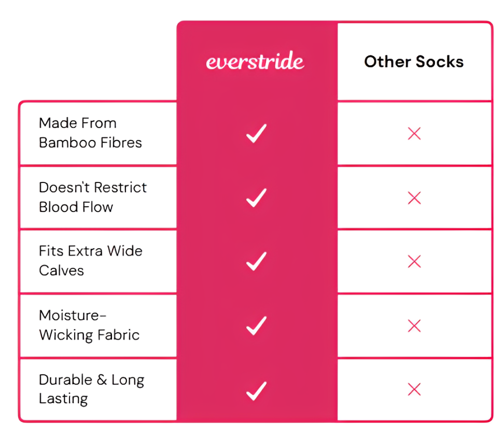The image size is (504, 436).
Task: Click the Fits Extra Wide Calves label
Action: 90,261
